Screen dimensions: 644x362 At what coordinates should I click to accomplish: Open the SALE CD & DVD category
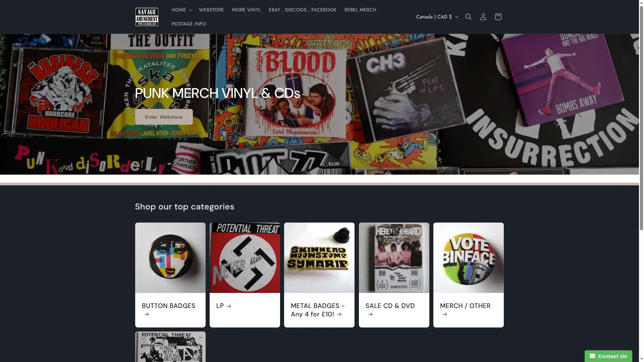pos(390,310)
